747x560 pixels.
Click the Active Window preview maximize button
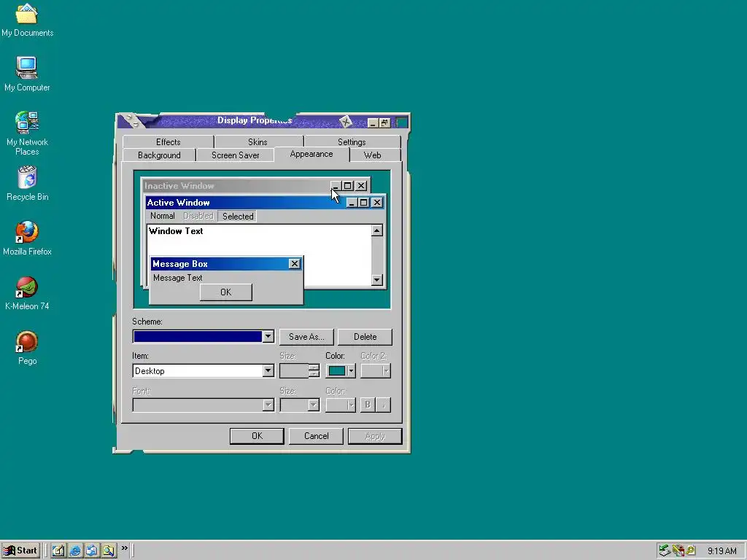[x=363, y=203]
